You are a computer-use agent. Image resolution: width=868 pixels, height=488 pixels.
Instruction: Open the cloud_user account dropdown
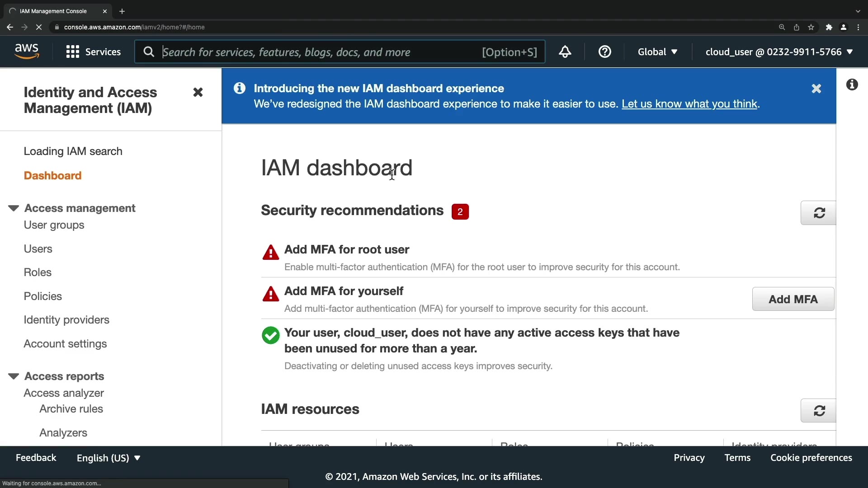pos(778,52)
